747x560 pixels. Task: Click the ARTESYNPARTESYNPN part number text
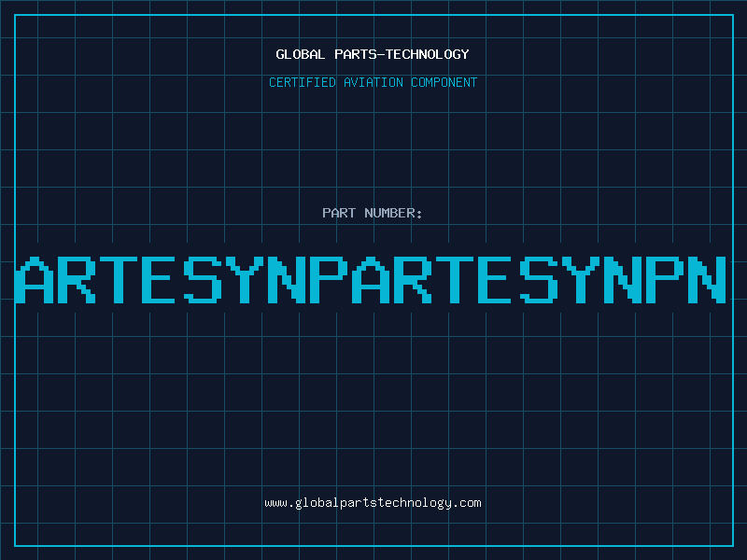[x=371, y=279]
